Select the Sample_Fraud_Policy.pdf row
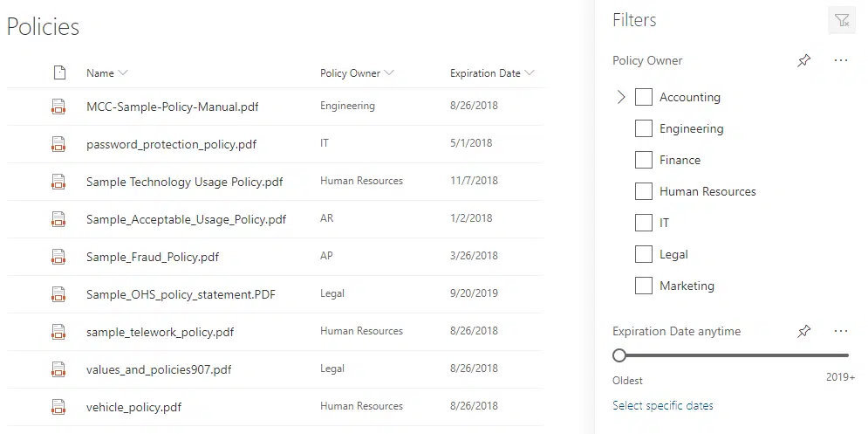 [x=275, y=257]
